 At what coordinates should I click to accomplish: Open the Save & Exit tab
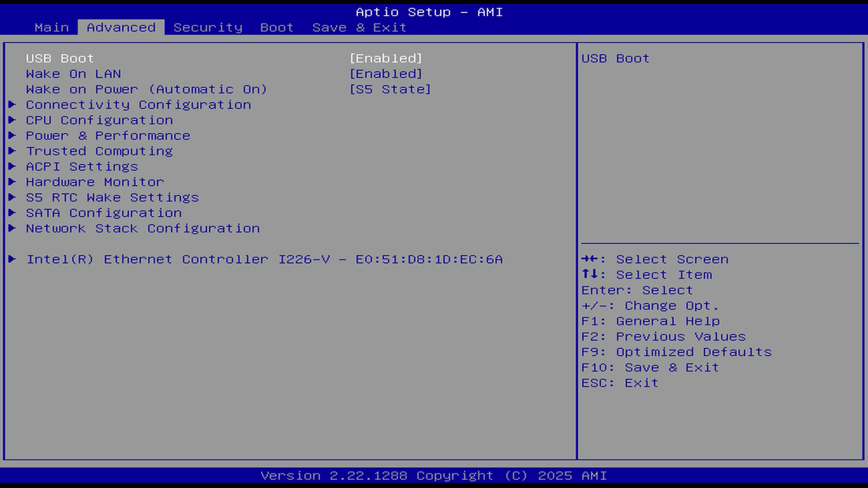(359, 28)
